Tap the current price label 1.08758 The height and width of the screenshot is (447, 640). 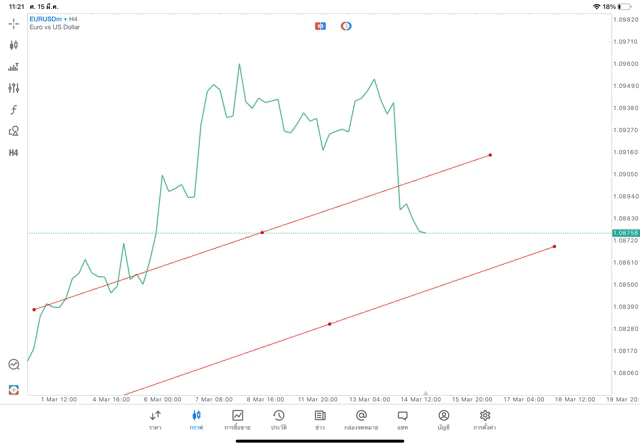pyautogui.click(x=626, y=233)
